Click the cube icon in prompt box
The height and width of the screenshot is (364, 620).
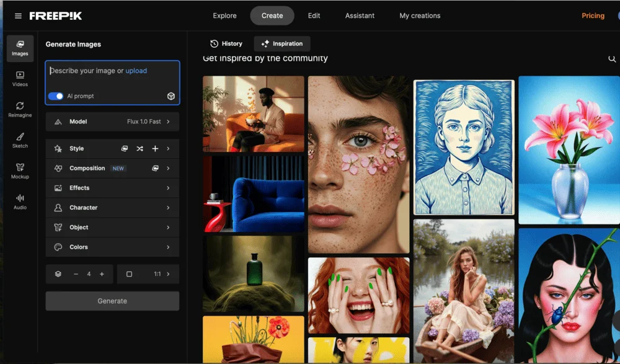click(170, 96)
